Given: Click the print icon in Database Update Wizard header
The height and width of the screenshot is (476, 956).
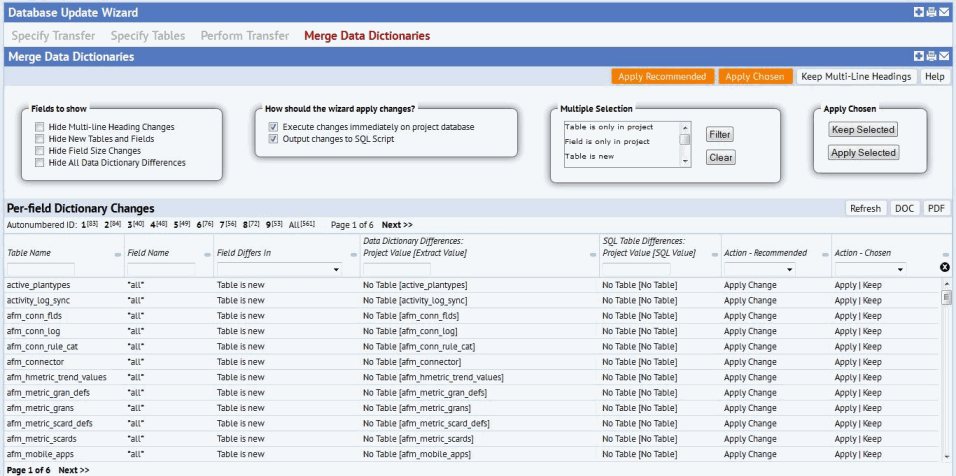Looking at the screenshot, I should tap(931, 12).
